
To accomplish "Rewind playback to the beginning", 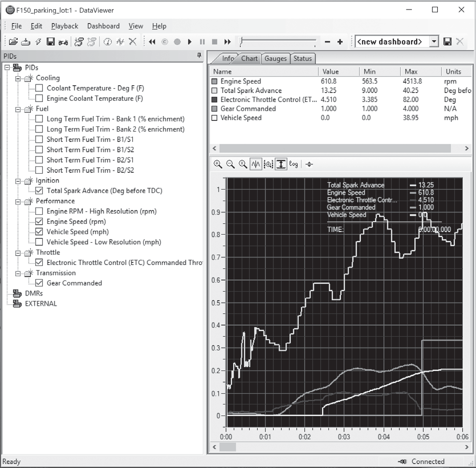I will point(152,42).
